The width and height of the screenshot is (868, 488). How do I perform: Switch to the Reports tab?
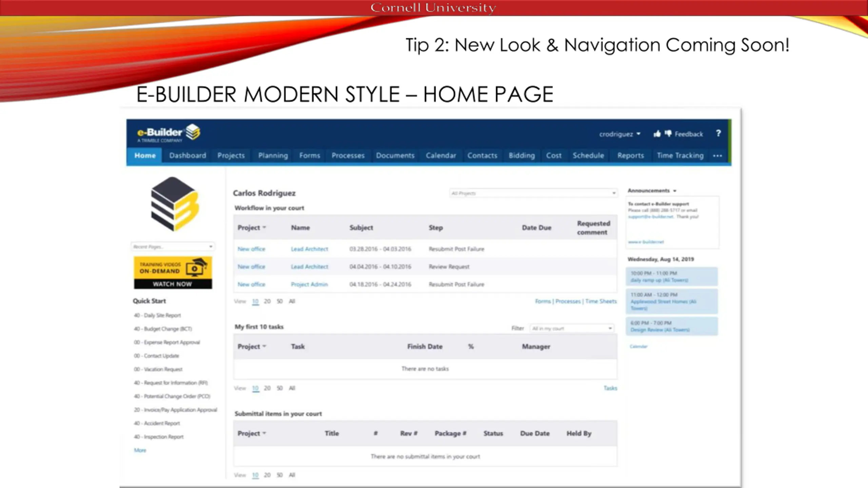click(x=630, y=156)
